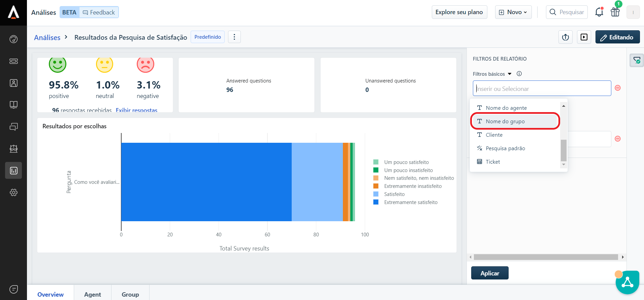Screen dimensions: 644x300
Task: Toggle 'Extremamente satisfeito' legend series
Action: pyautogui.click(x=411, y=202)
